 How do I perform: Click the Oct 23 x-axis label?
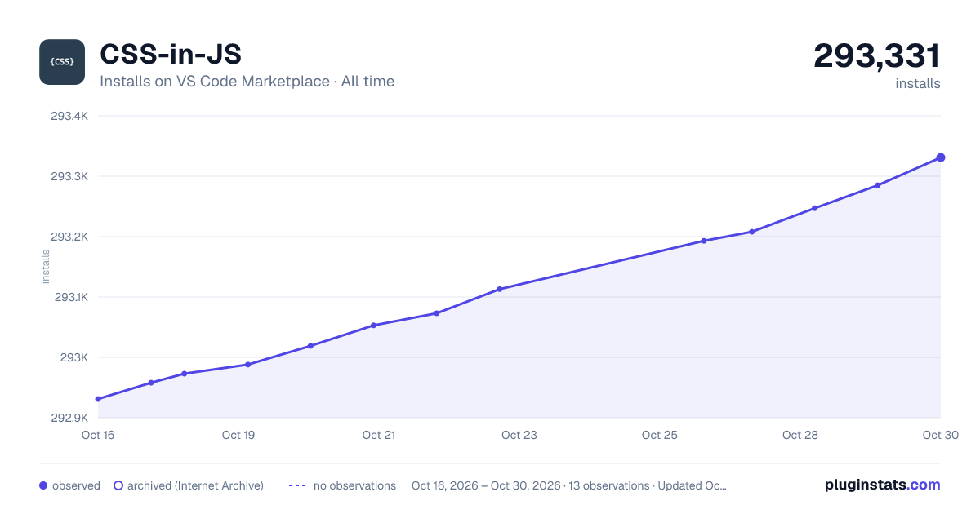pyautogui.click(x=519, y=435)
